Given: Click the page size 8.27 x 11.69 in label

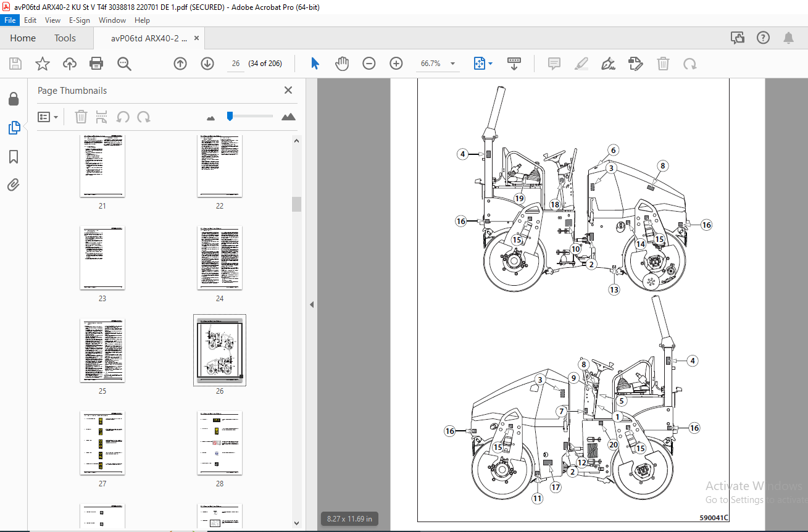Looking at the screenshot, I should [349, 519].
